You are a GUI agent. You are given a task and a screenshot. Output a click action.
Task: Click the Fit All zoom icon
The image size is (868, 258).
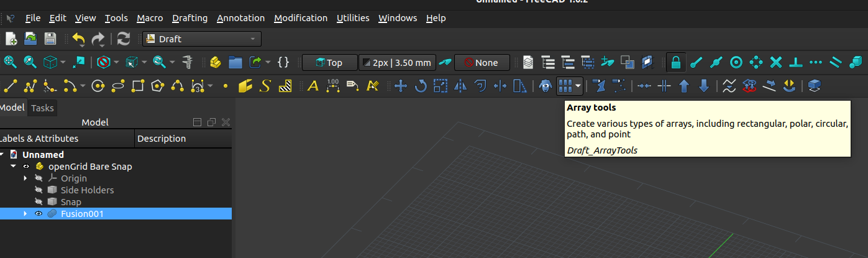pyautogui.click(x=10, y=62)
